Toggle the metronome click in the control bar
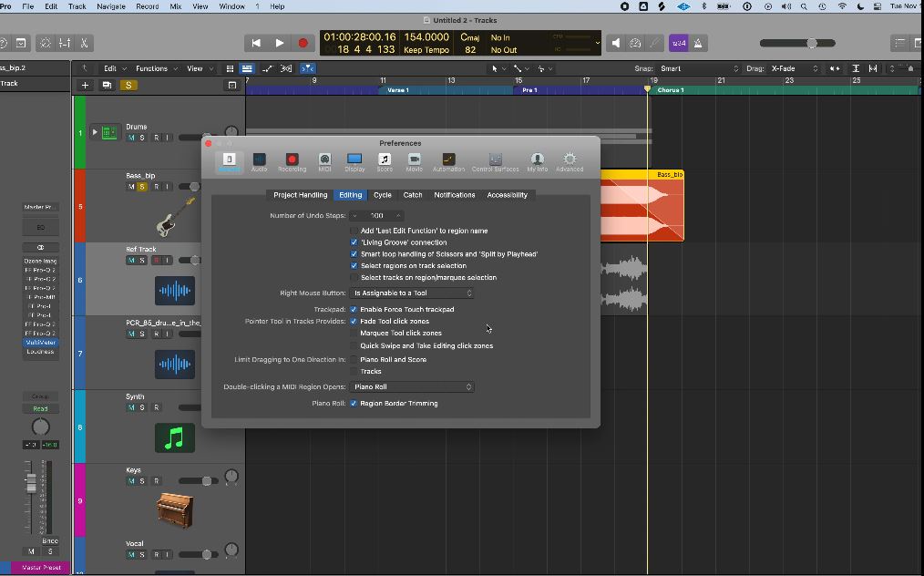The image size is (924, 576). [x=698, y=43]
